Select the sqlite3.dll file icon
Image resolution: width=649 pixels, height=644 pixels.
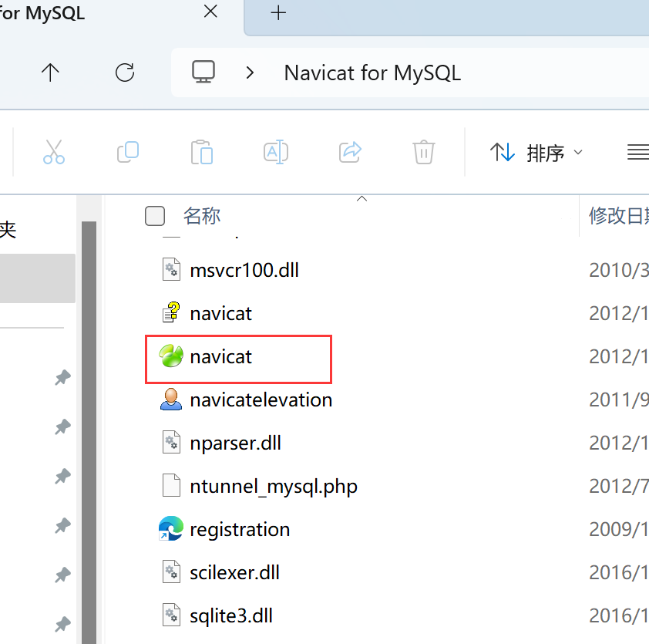click(171, 615)
